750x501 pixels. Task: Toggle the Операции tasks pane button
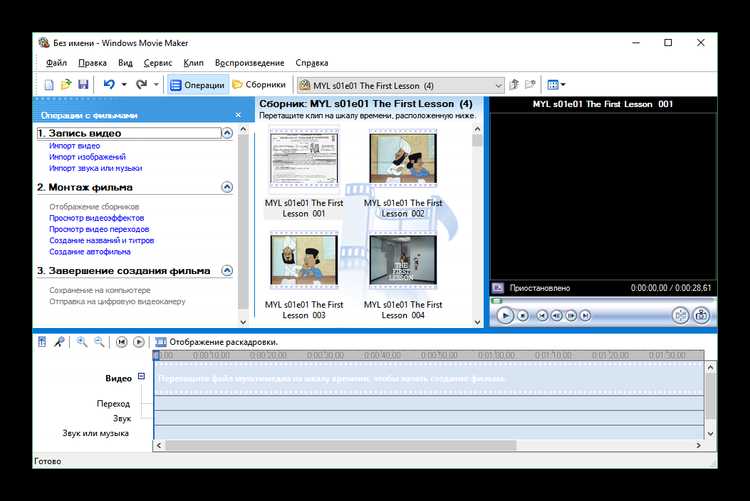click(x=198, y=85)
